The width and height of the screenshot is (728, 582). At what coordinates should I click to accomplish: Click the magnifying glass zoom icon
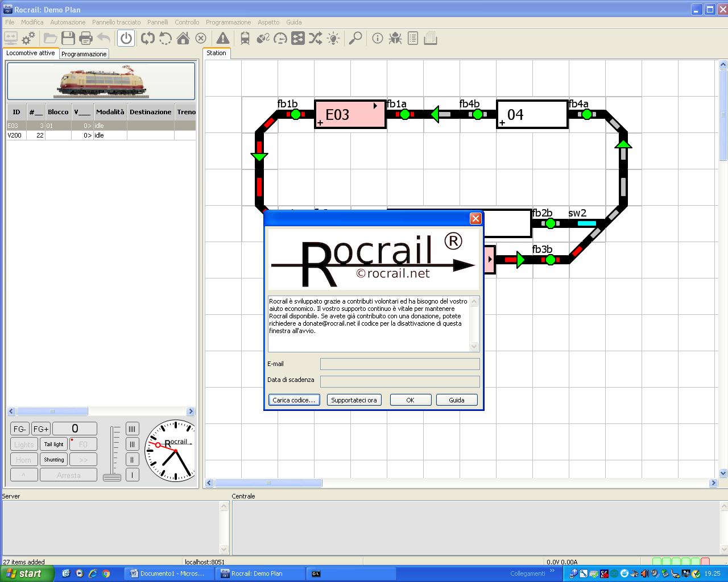[x=355, y=38]
